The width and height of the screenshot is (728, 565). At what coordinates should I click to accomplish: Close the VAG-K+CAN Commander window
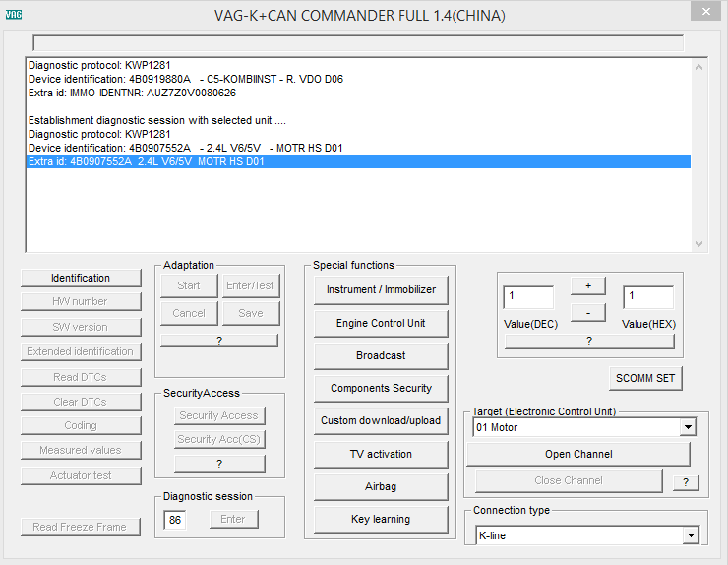705,12
